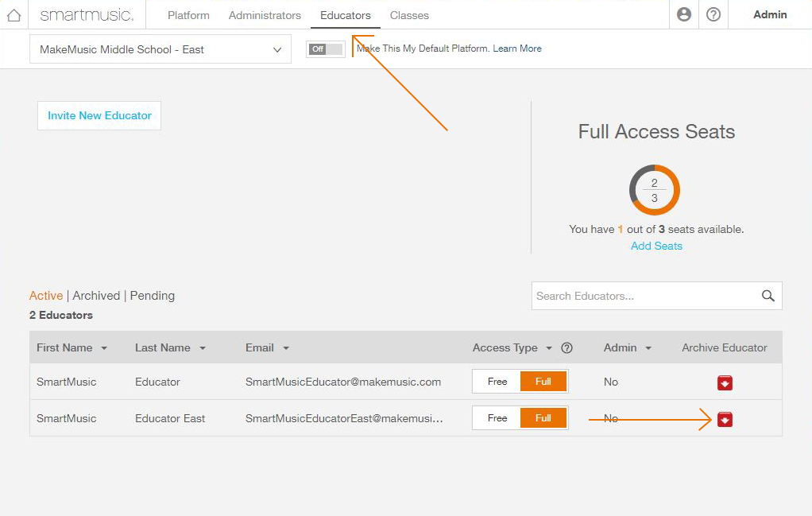Open the Access Type help info icon
This screenshot has height=516, width=812.
[x=567, y=347]
